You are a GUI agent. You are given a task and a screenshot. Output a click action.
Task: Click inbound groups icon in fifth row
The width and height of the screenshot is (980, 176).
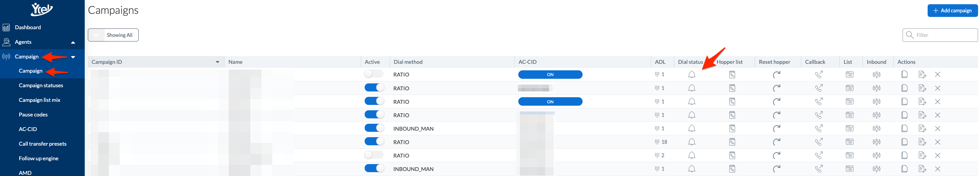(876, 128)
